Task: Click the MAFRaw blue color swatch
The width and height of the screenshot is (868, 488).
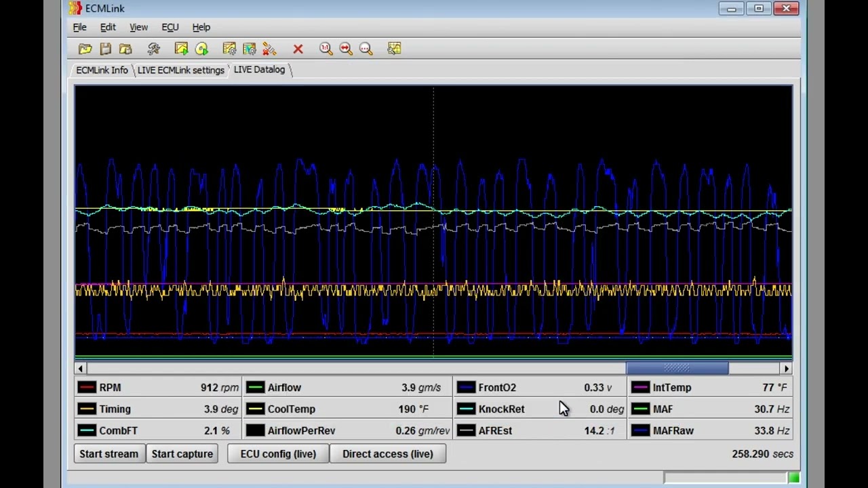Action: click(x=640, y=430)
